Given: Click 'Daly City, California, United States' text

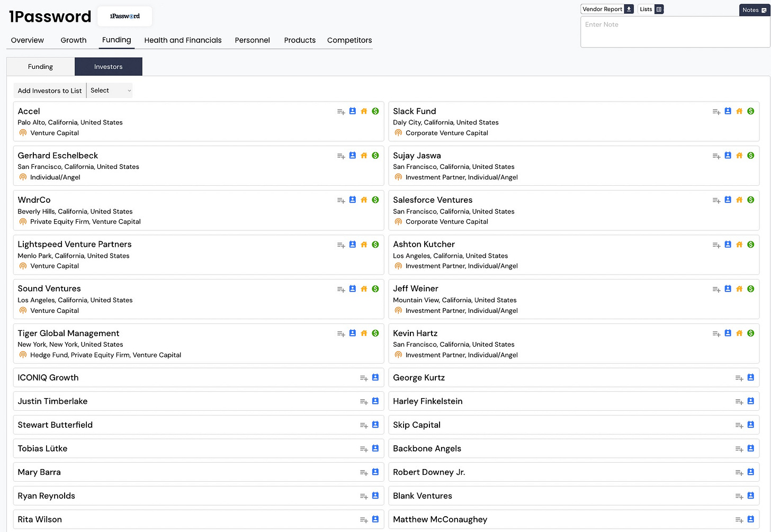Looking at the screenshot, I should (x=446, y=122).
